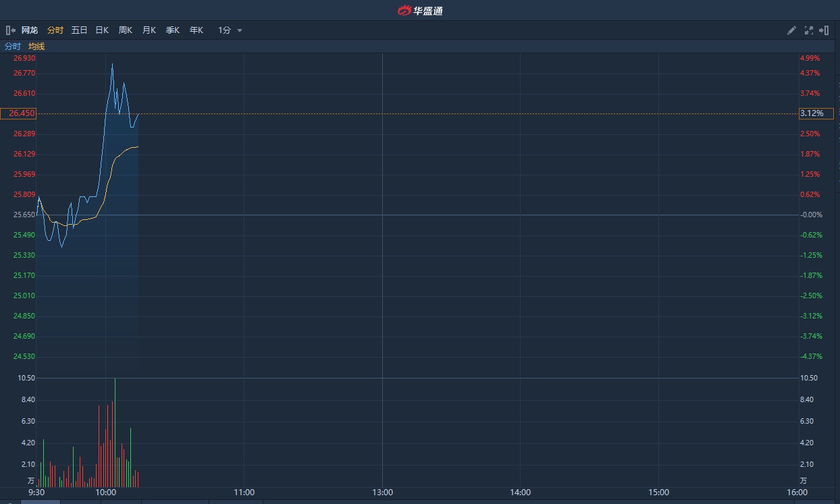Click the 网龙 stock name label
Image resolution: width=840 pixels, height=504 pixels.
point(30,30)
